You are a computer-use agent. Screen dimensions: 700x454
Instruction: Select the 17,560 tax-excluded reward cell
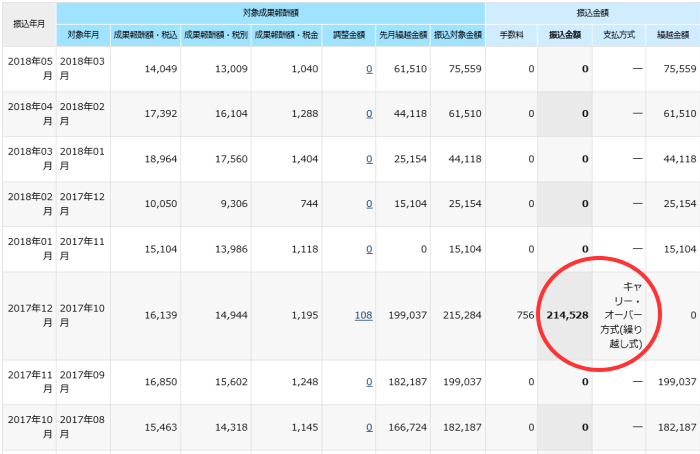[216, 159]
